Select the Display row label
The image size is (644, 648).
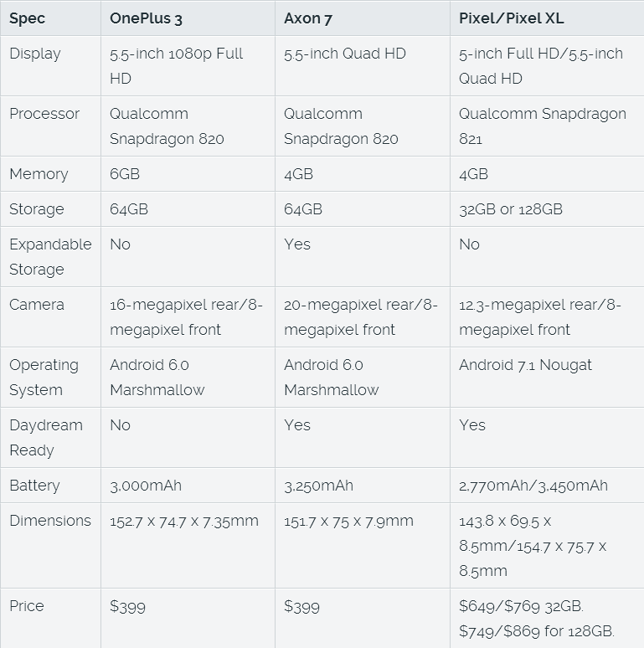[x=35, y=54]
